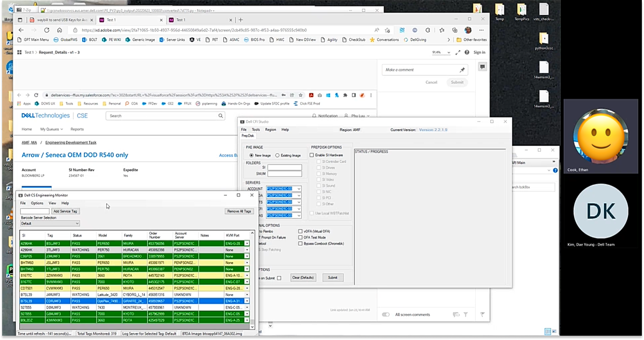Open the ACCOUNT server dropdown

point(299,189)
